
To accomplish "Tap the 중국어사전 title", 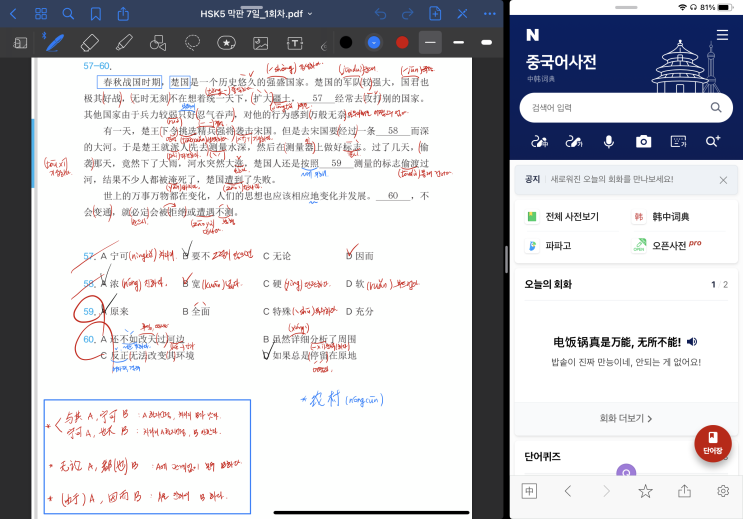I will click(x=561, y=62).
